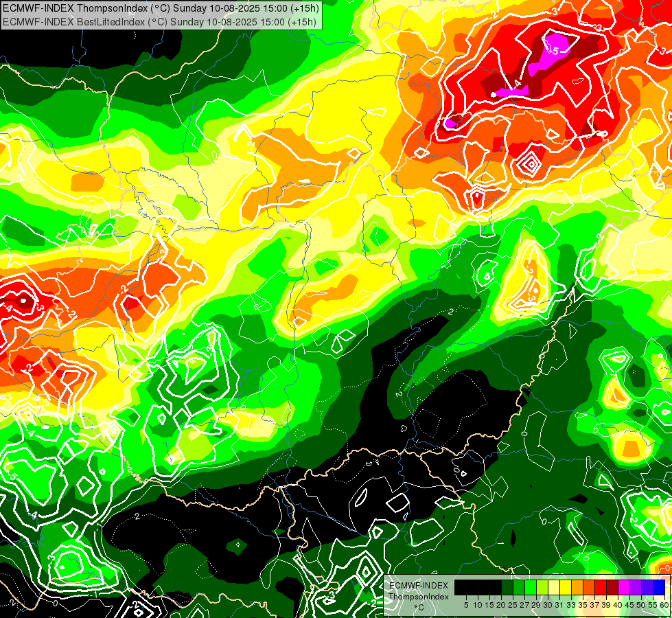Click the pale yellow 30–31 legend swatch
The image size is (672, 618).
point(554,587)
